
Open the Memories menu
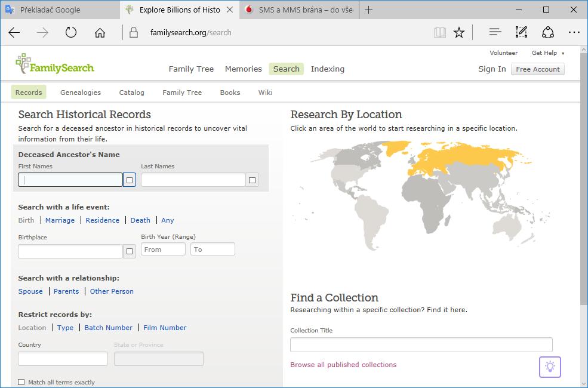point(244,69)
